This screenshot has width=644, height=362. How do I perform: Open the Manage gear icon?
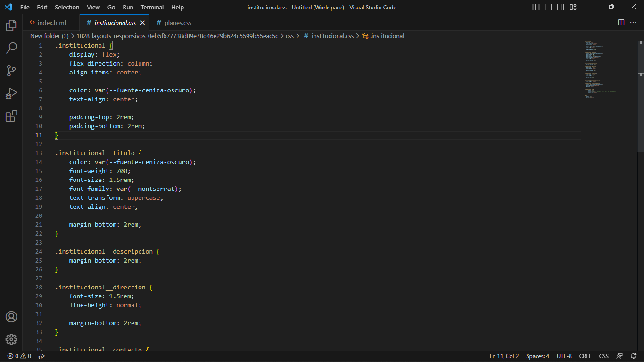pyautogui.click(x=11, y=339)
